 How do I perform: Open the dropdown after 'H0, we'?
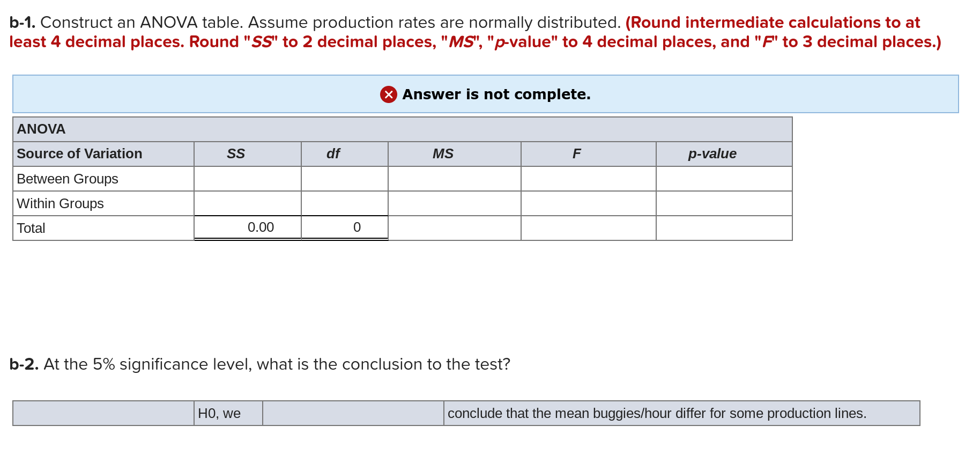(353, 413)
